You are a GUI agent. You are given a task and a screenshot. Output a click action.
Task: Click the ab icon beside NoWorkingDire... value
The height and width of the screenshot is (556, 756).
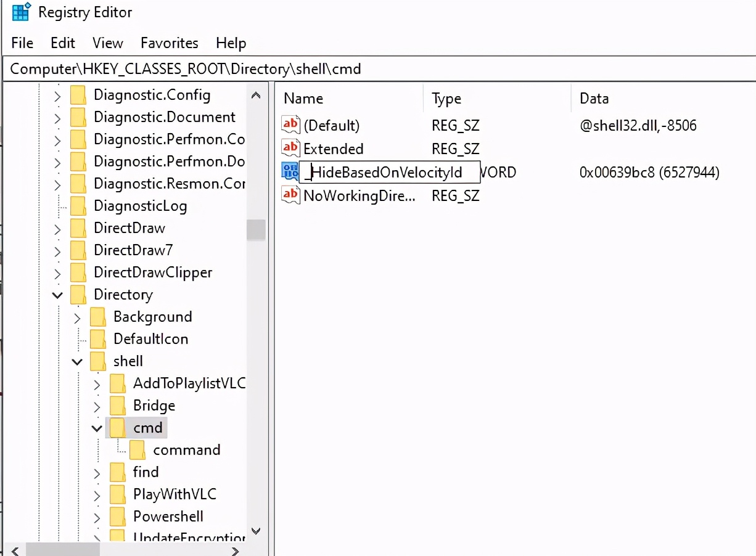point(290,195)
